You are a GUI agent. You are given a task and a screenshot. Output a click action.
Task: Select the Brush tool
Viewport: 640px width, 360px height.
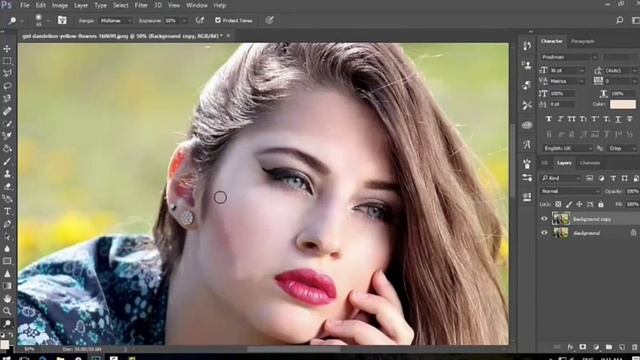tap(7, 161)
